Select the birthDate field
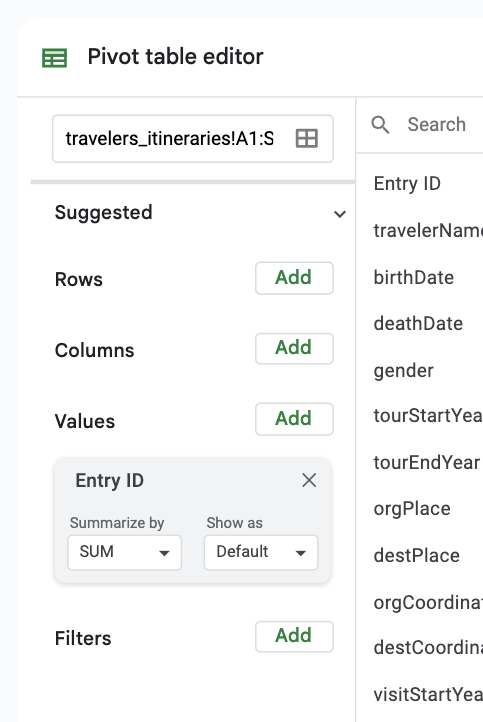Viewport: 483px width, 722px height. 413,278
